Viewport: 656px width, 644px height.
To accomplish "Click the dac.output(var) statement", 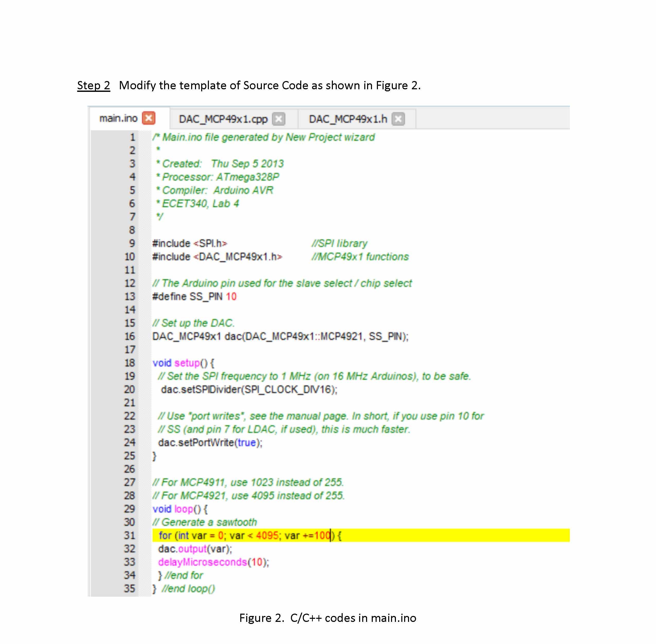I will click(x=195, y=549).
